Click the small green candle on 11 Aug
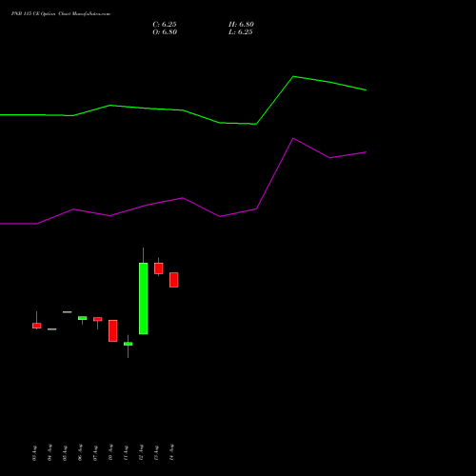 129,344
